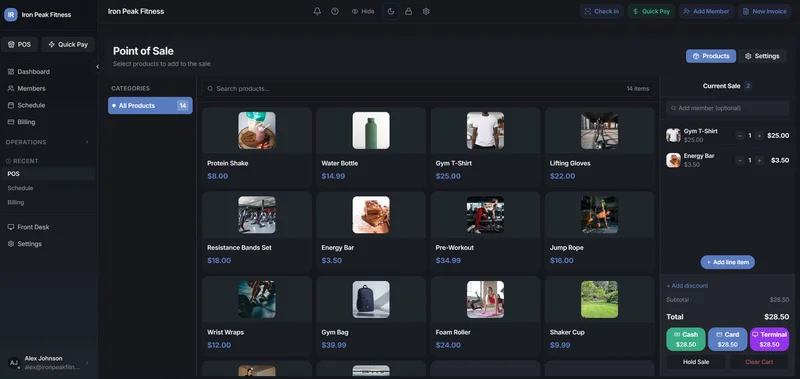Open recent POS entry

click(48, 174)
